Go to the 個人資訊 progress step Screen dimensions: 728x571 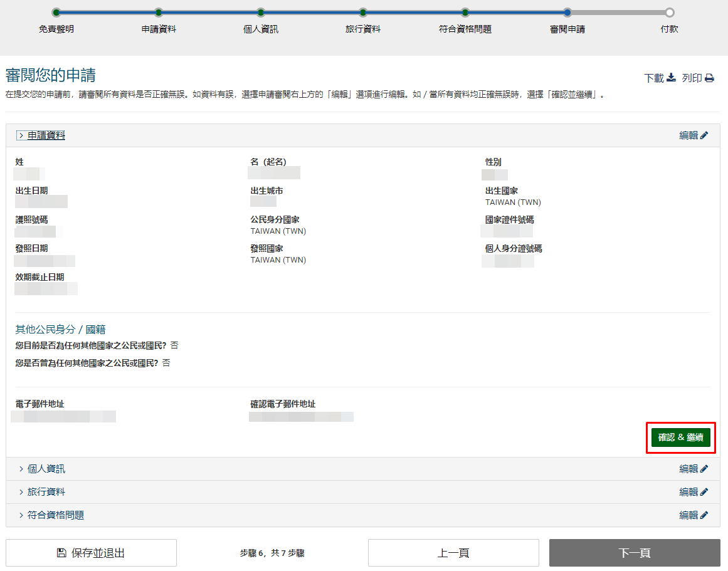tap(261, 13)
